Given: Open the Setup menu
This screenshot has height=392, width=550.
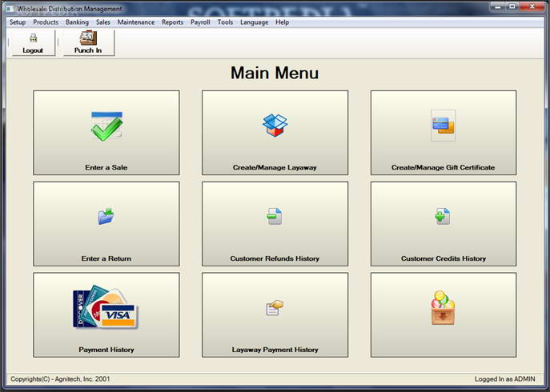Looking at the screenshot, I should point(18,22).
